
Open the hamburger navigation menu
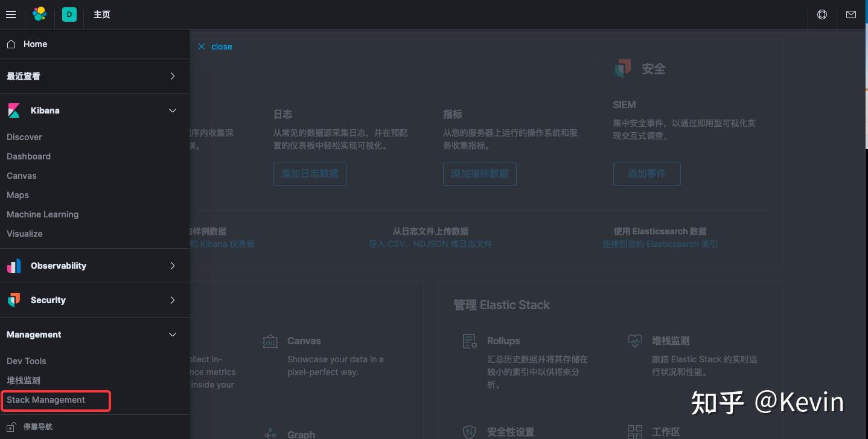[x=11, y=14]
